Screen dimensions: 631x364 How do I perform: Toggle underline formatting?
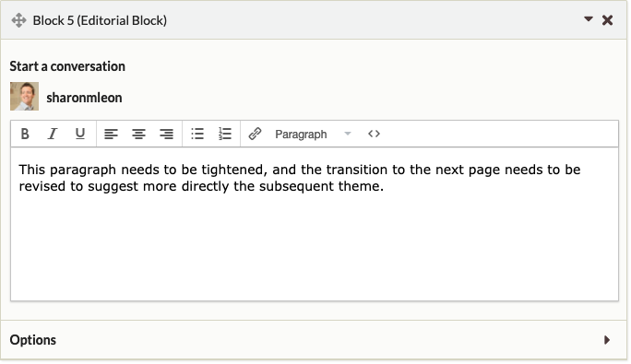click(x=80, y=134)
